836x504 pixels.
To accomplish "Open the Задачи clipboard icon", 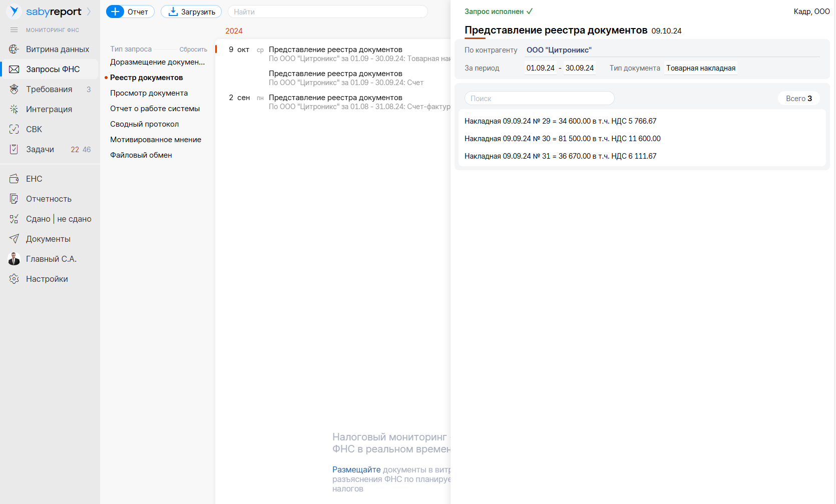I will pos(14,149).
